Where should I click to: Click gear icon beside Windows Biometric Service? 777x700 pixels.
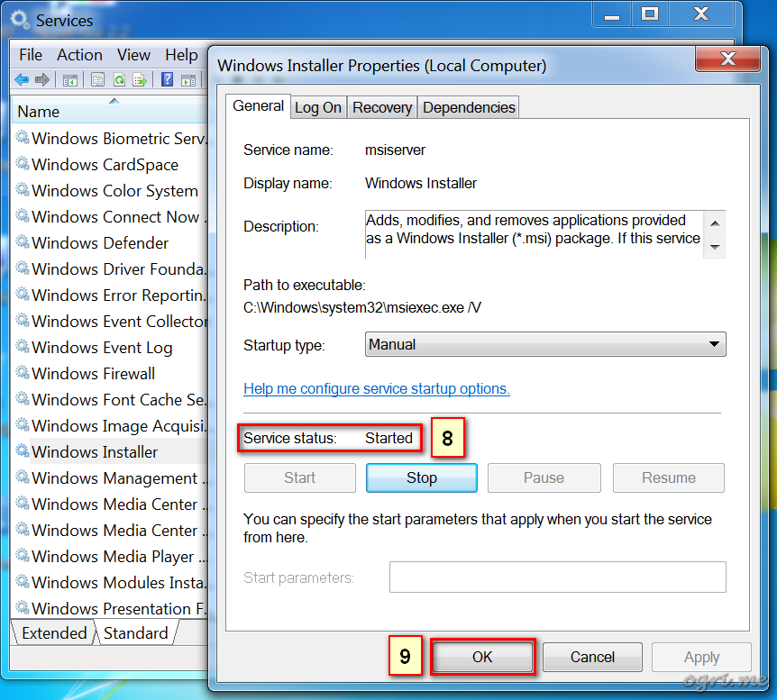(23, 137)
